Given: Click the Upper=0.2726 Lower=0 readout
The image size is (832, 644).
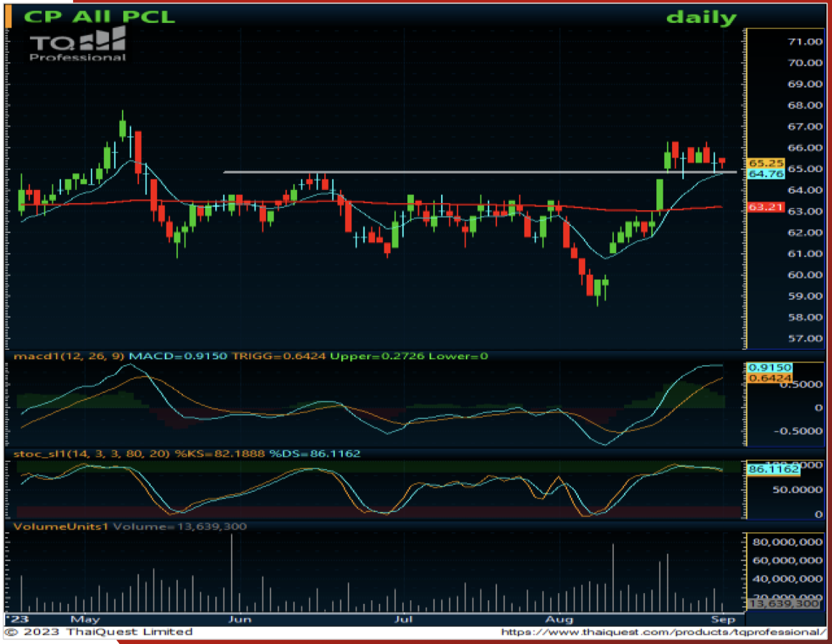Looking at the screenshot, I should click(x=409, y=356).
